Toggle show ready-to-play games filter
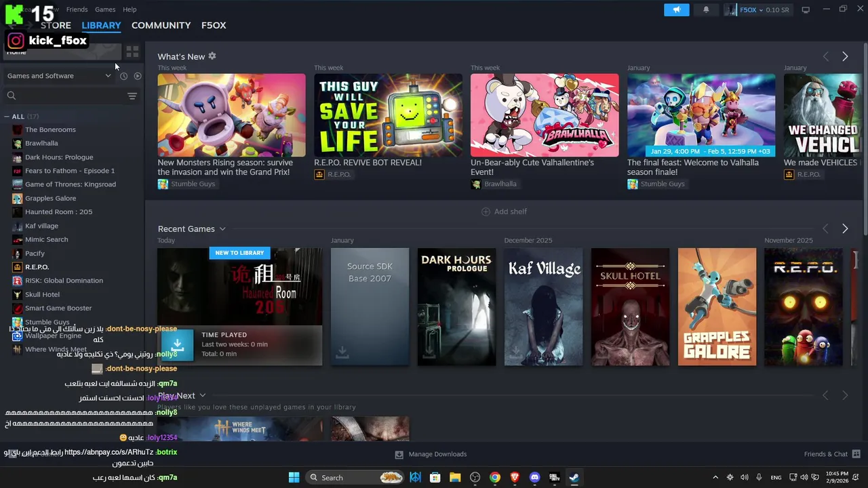Screen dimensions: 868x488 [138, 76]
